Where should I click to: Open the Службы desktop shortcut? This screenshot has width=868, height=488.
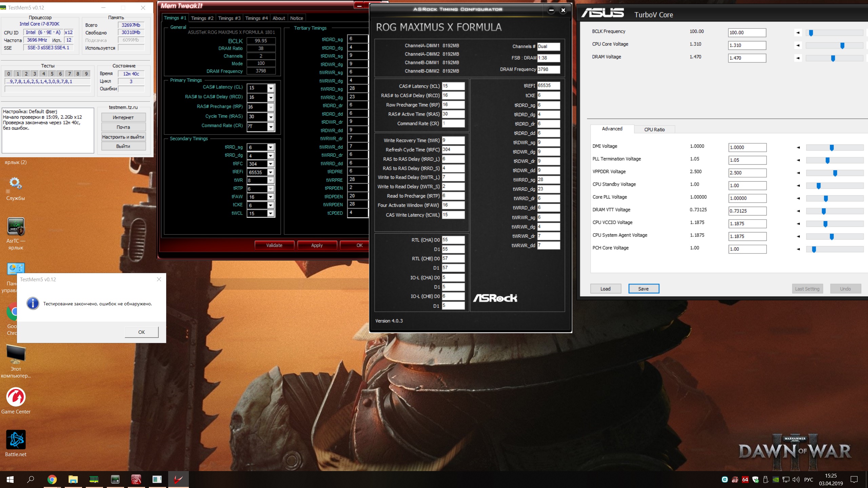coord(16,183)
